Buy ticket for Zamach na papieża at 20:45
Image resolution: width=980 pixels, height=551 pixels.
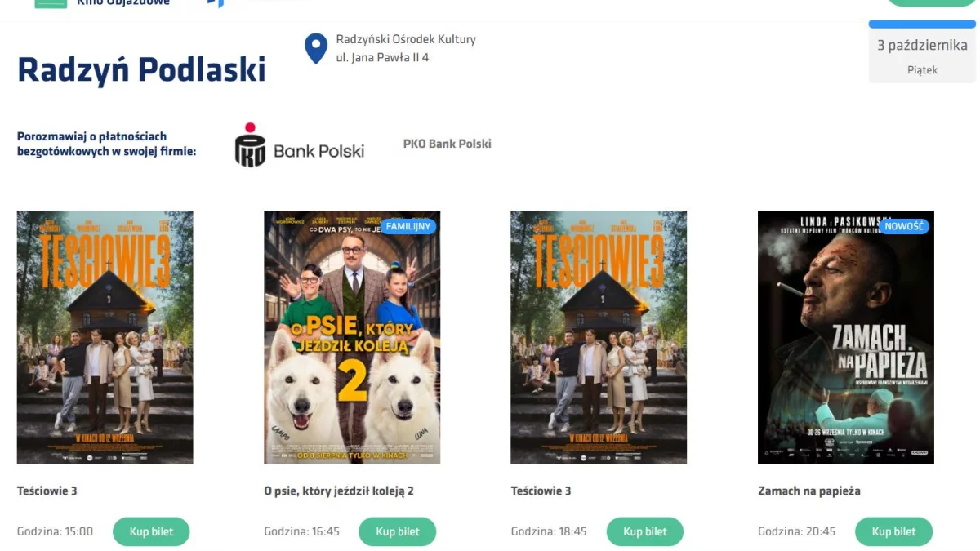pyautogui.click(x=893, y=531)
